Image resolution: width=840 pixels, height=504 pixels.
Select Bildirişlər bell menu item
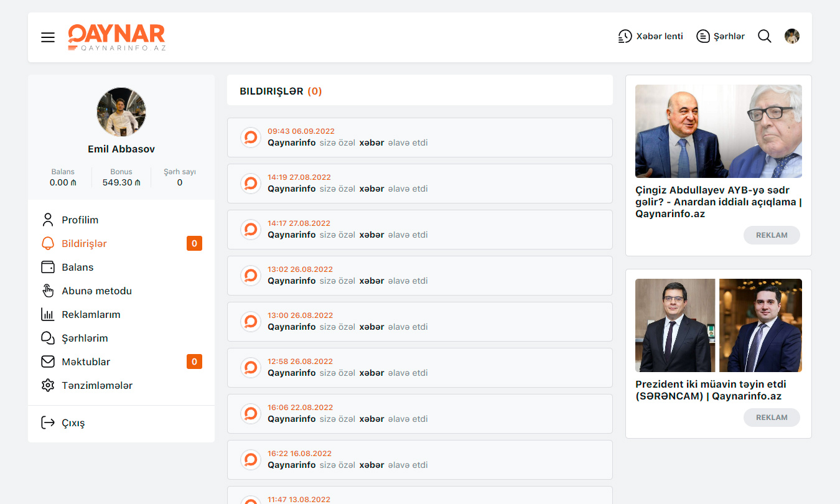[x=84, y=243]
